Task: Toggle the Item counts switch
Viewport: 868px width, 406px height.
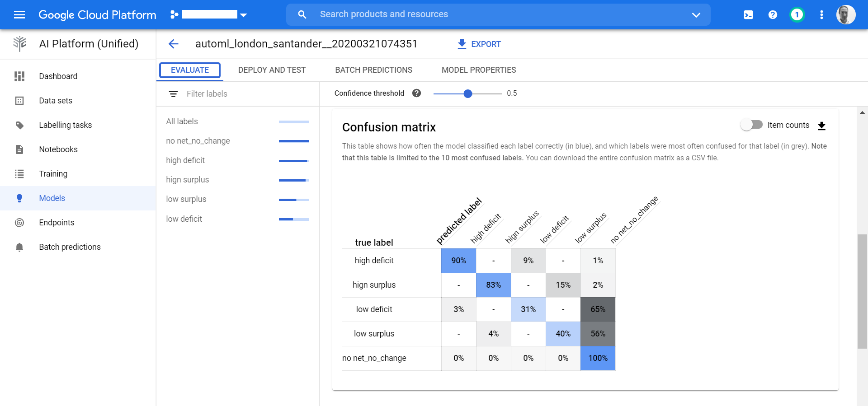Action: click(x=751, y=125)
